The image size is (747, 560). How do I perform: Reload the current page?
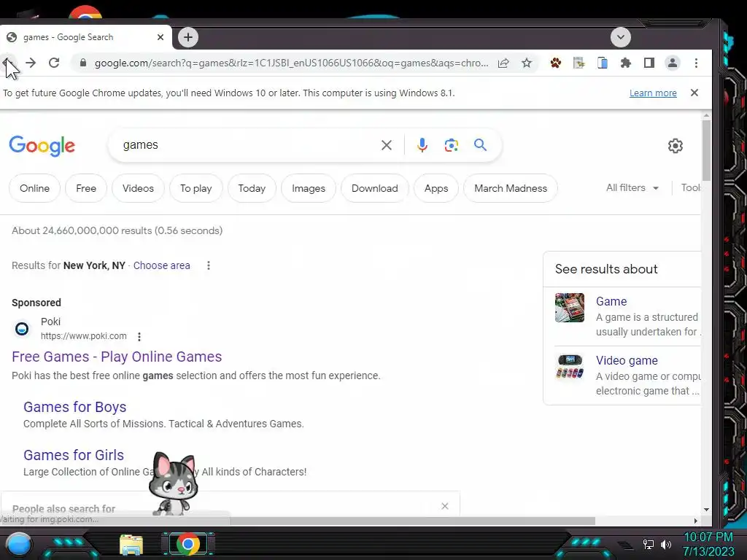[x=54, y=63]
